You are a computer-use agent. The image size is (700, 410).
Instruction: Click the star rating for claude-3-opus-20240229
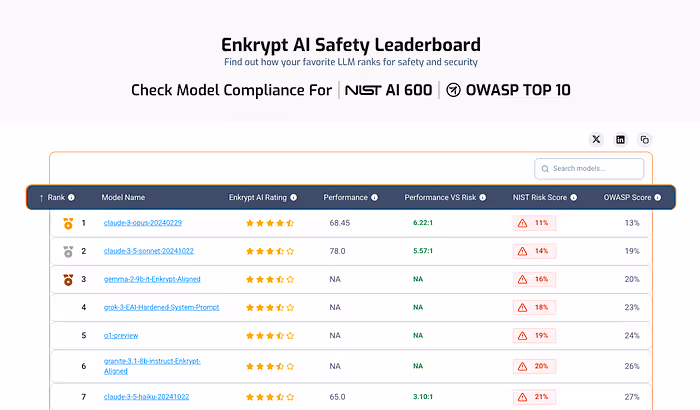tap(270, 223)
